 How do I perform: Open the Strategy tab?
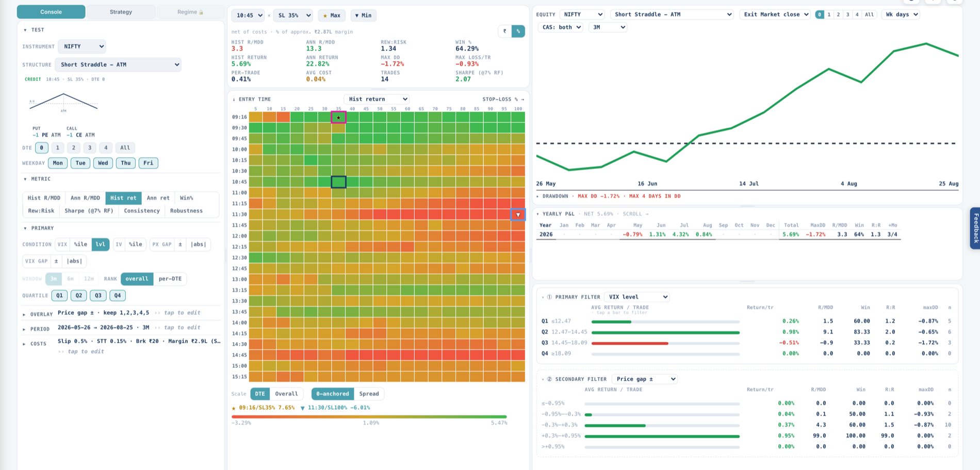pos(121,12)
